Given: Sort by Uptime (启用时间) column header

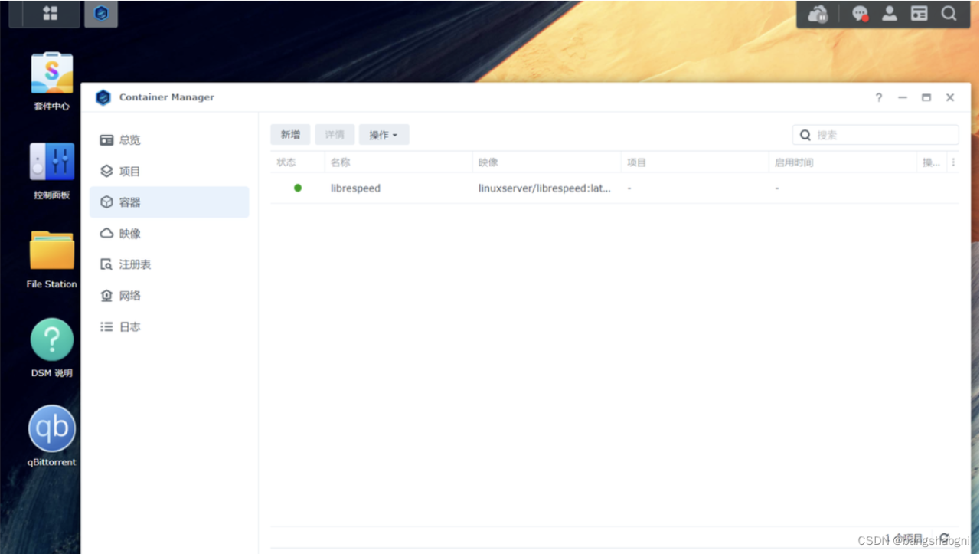Looking at the screenshot, I should pos(842,162).
